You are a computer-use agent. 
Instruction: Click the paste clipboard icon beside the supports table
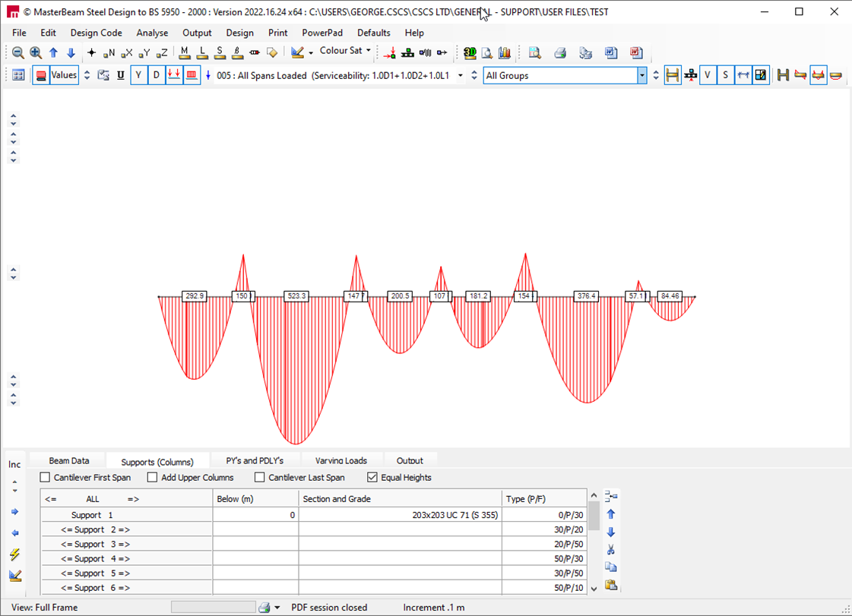(611, 585)
